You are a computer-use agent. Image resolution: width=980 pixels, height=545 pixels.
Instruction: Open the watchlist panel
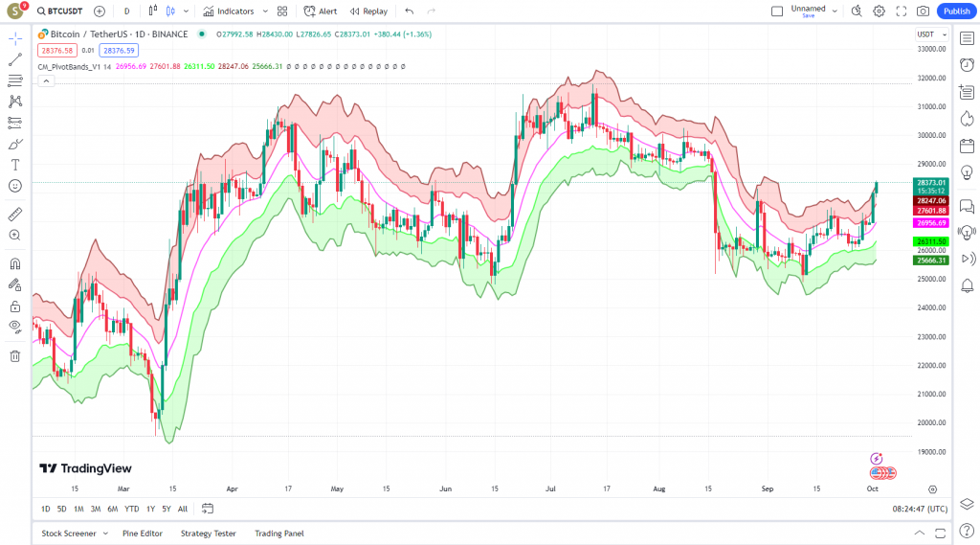click(x=967, y=38)
